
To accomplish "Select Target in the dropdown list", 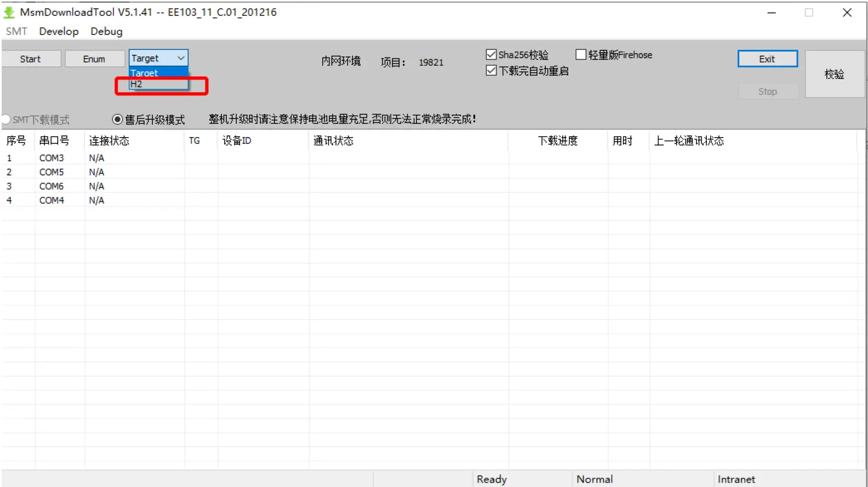I will pyautogui.click(x=158, y=73).
